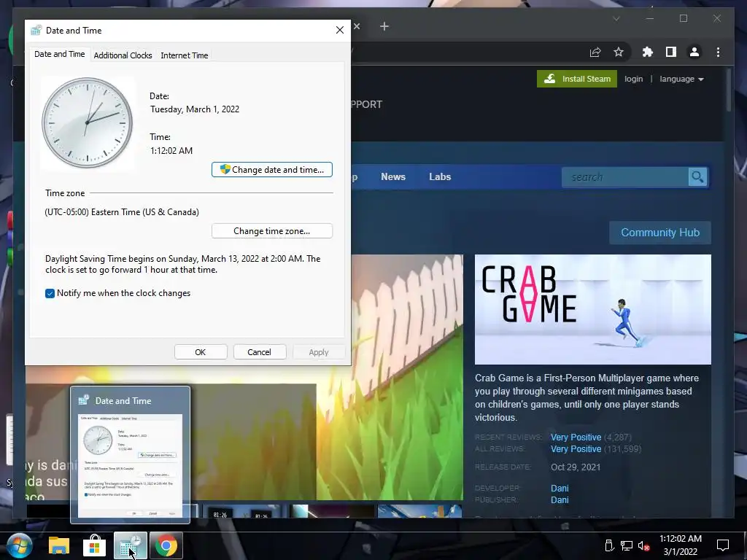Click Change time zone button
Image resolution: width=747 pixels, height=560 pixels.
point(271,231)
